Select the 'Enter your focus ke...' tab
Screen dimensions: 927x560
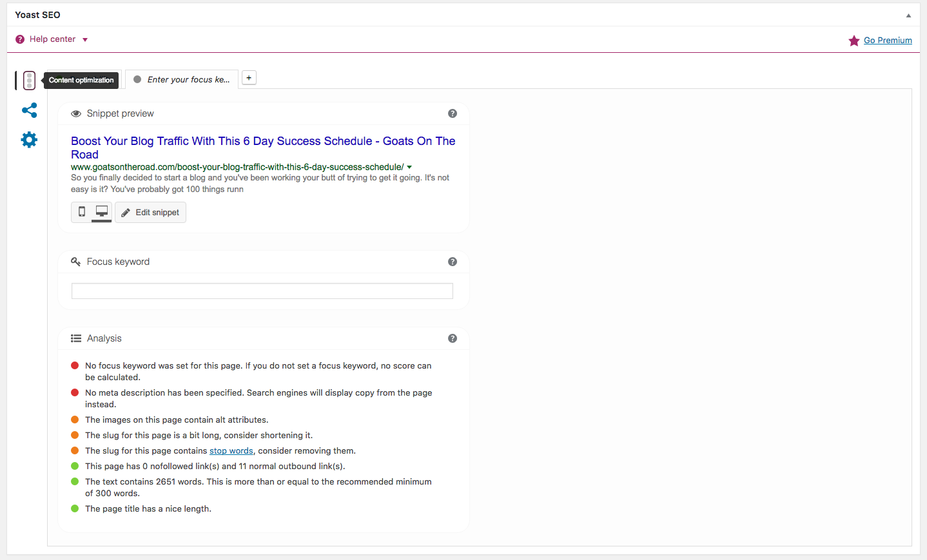[182, 79]
